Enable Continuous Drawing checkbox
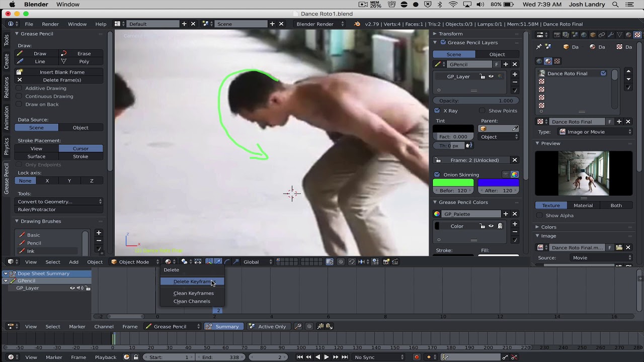 tap(20, 96)
